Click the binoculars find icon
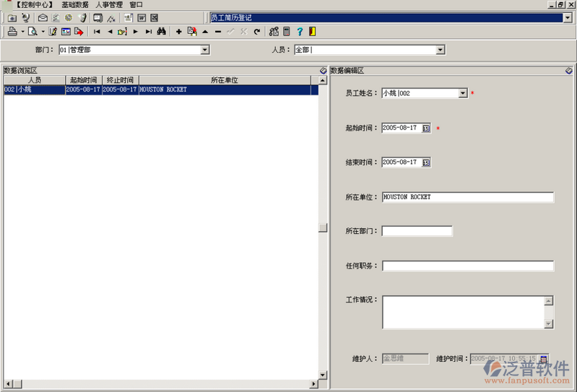Screen dimensions: 577x392 [162, 32]
